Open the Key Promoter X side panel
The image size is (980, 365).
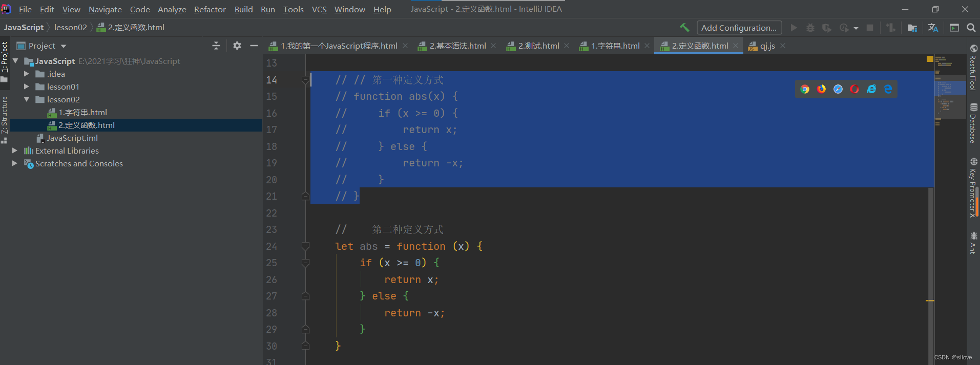point(973,188)
